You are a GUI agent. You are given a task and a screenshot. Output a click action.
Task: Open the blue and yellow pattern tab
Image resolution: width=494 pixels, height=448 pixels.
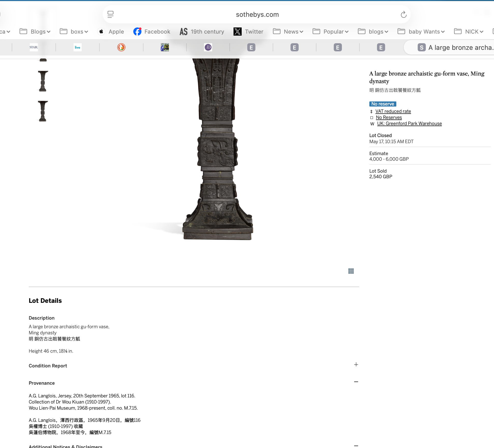[x=165, y=47]
